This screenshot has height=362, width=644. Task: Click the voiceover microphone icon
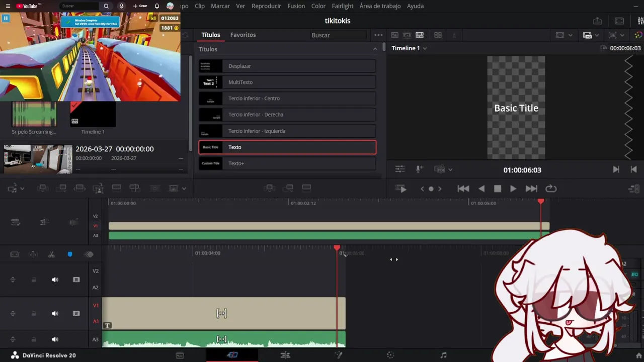419,169
